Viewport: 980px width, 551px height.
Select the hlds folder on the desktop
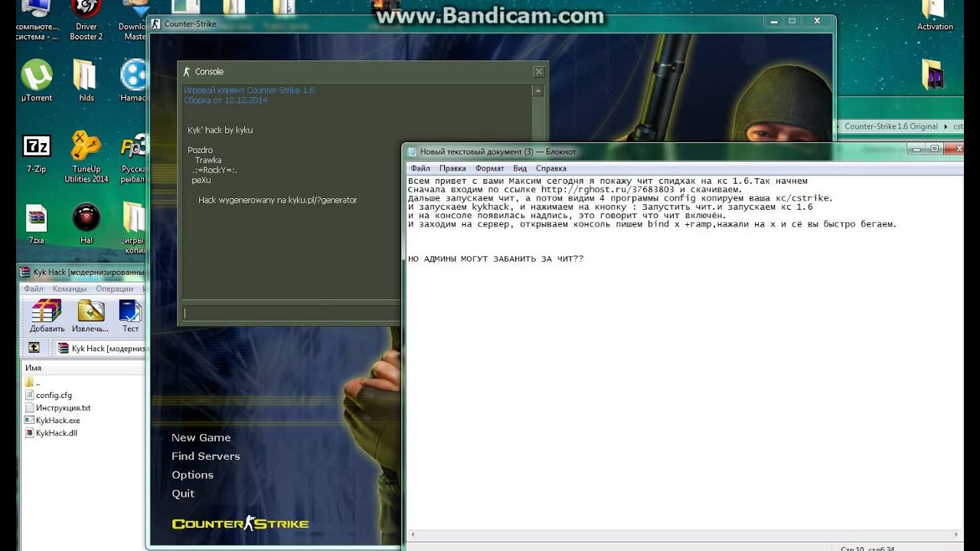86,80
